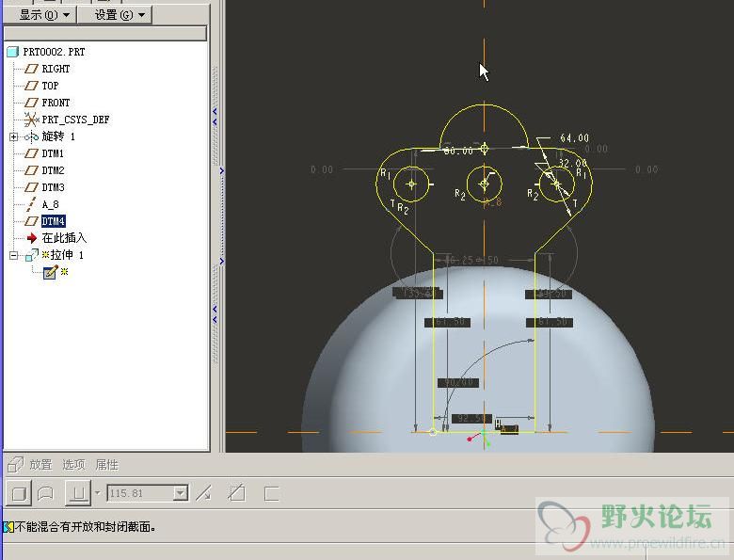Click the 32.00 dimension value
734x560 pixels.
[573, 163]
